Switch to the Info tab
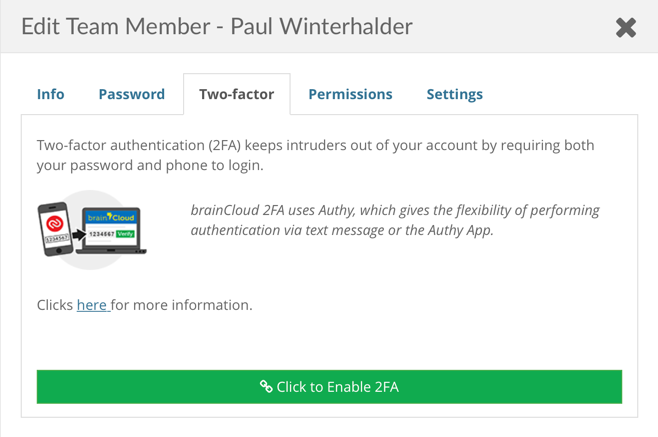Screen dimensions: 658x437 click(50, 94)
